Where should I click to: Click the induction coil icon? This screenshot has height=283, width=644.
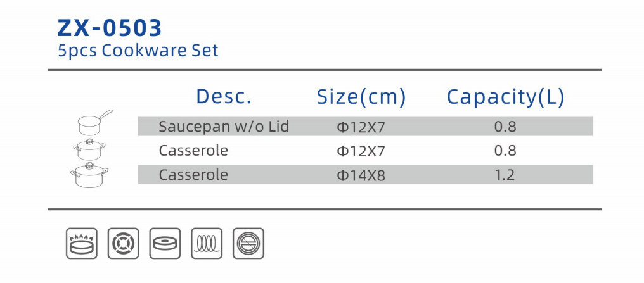(x=207, y=243)
